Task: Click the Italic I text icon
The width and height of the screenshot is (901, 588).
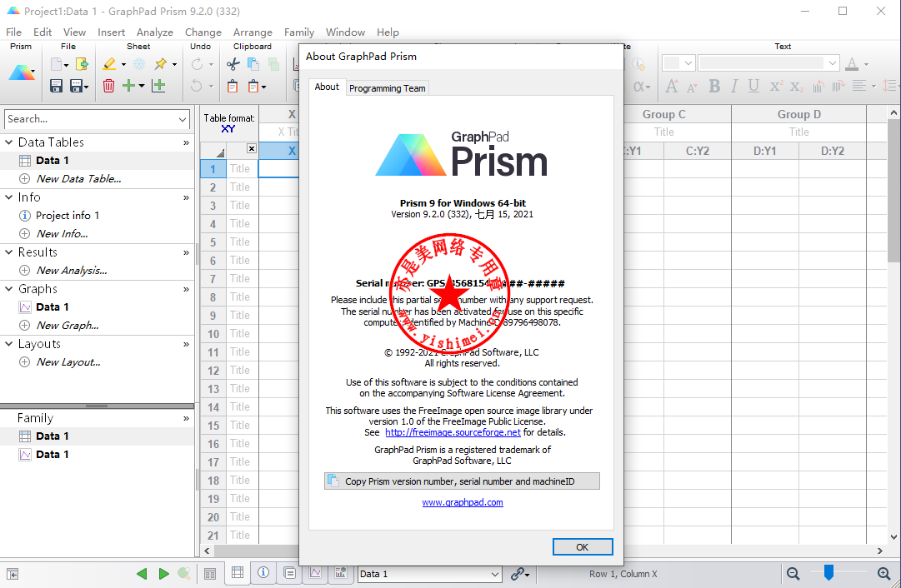Action: pos(733,86)
